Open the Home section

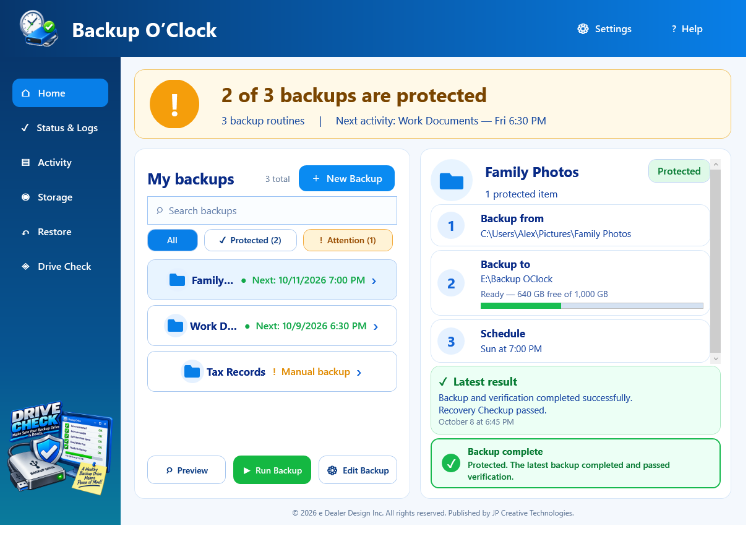pyautogui.click(x=60, y=93)
